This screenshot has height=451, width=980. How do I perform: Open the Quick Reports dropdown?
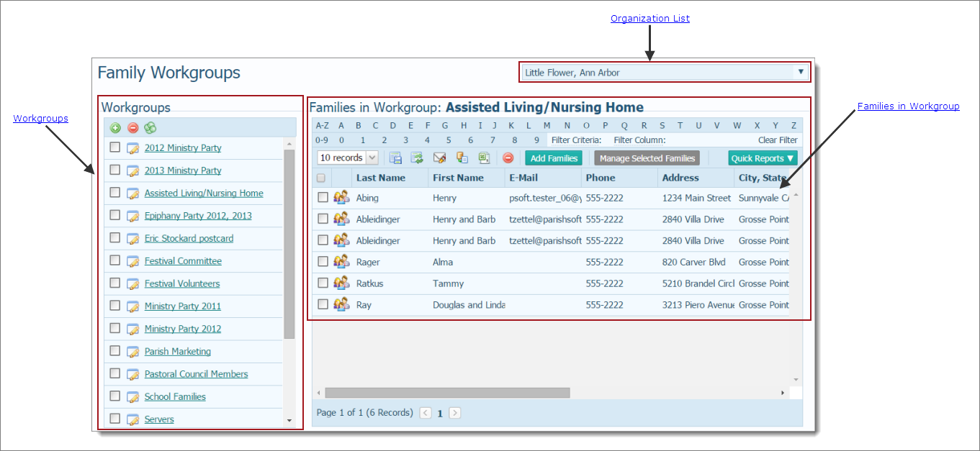(763, 158)
